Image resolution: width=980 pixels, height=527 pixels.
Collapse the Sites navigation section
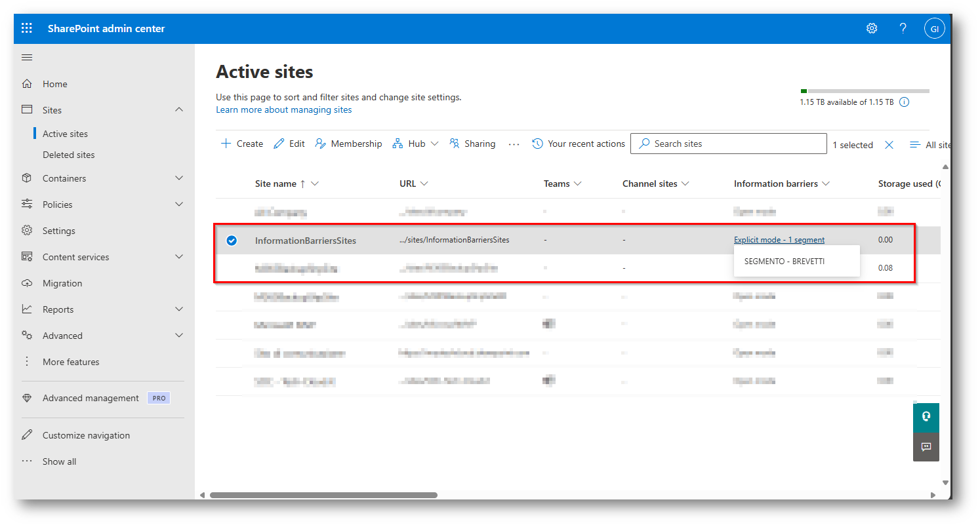tap(179, 110)
